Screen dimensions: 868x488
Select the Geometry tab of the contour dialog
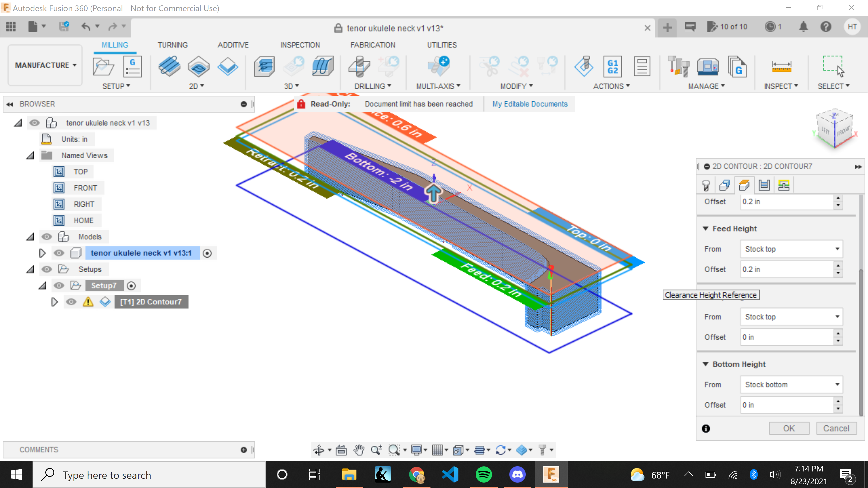(x=725, y=185)
